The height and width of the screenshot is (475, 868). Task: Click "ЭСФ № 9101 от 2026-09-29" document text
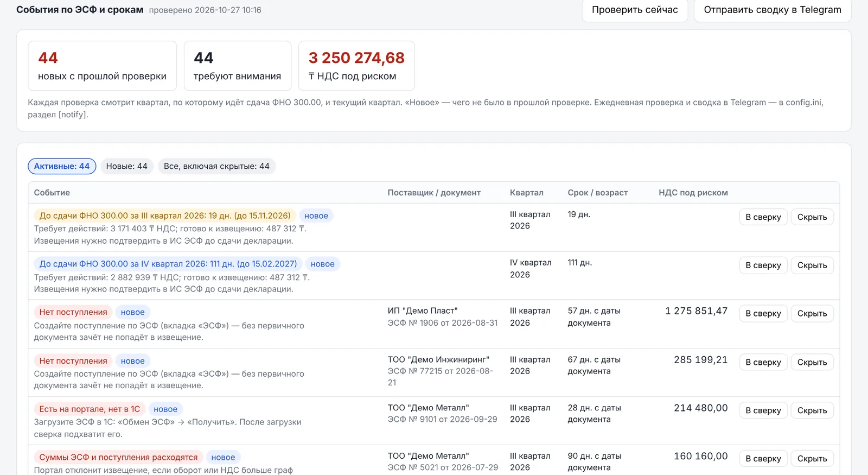click(x=442, y=420)
